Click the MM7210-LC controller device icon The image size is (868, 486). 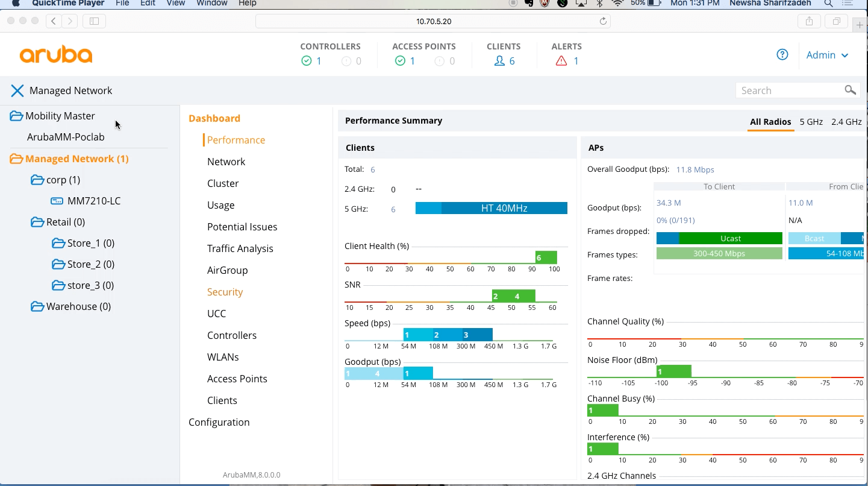click(57, 201)
